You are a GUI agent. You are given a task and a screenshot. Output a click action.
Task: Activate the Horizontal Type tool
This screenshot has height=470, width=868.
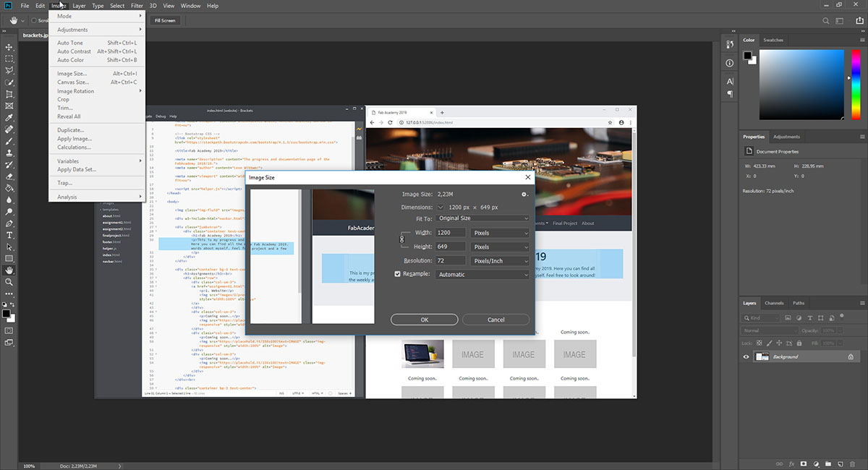9,235
